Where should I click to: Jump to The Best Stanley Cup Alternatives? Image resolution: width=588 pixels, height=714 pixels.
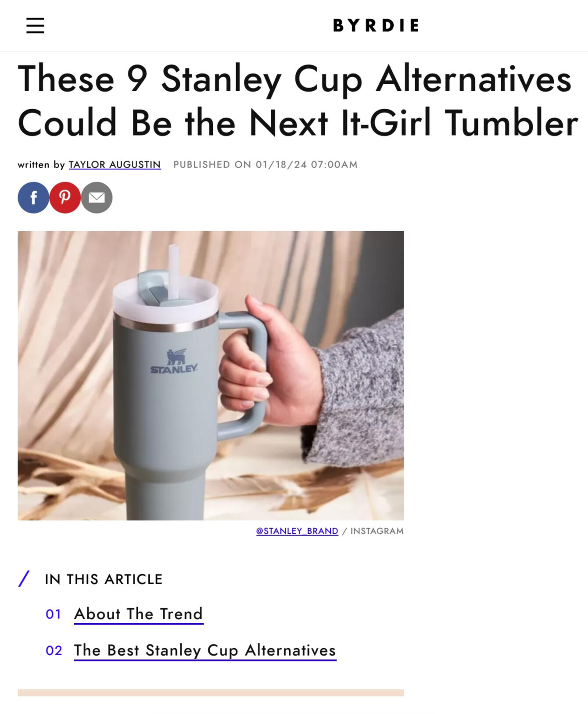(x=205, y=650)
